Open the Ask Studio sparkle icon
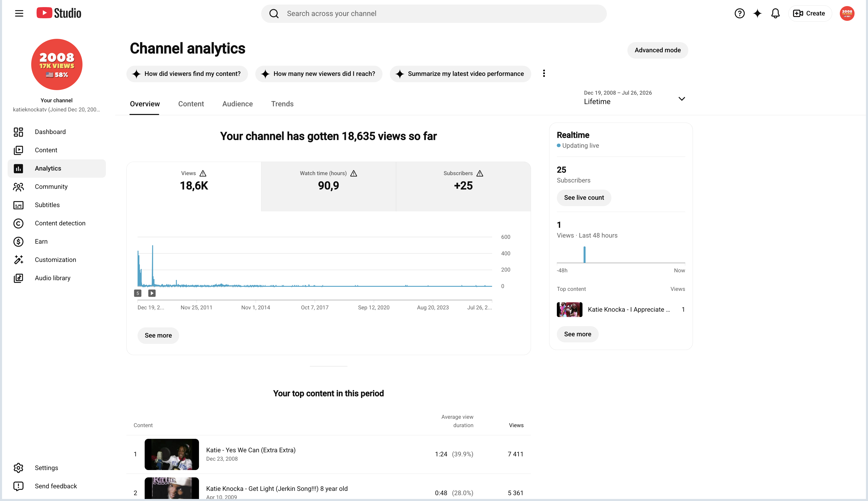The height and width of the screenshot is (501, 868). (x=757, y=13)
